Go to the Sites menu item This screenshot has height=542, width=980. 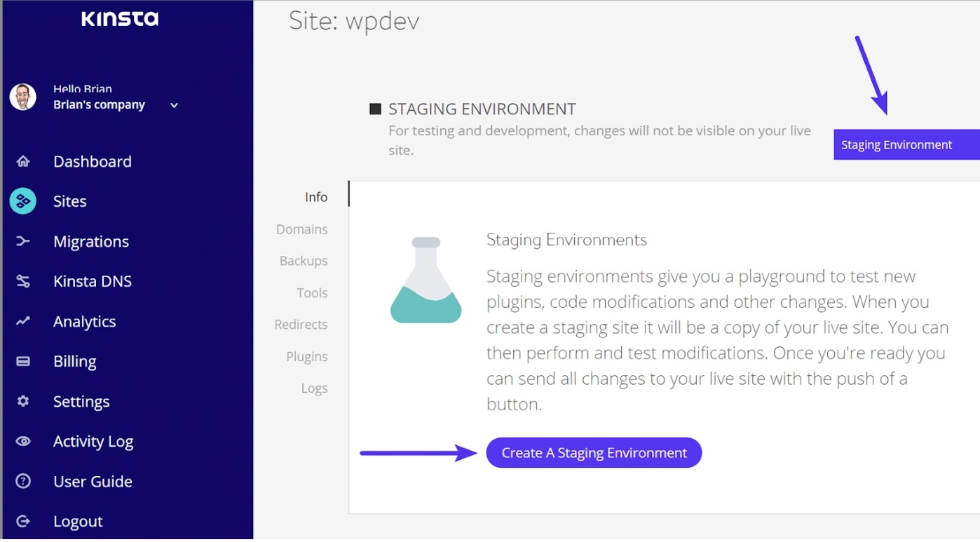(x=70, y=201)
